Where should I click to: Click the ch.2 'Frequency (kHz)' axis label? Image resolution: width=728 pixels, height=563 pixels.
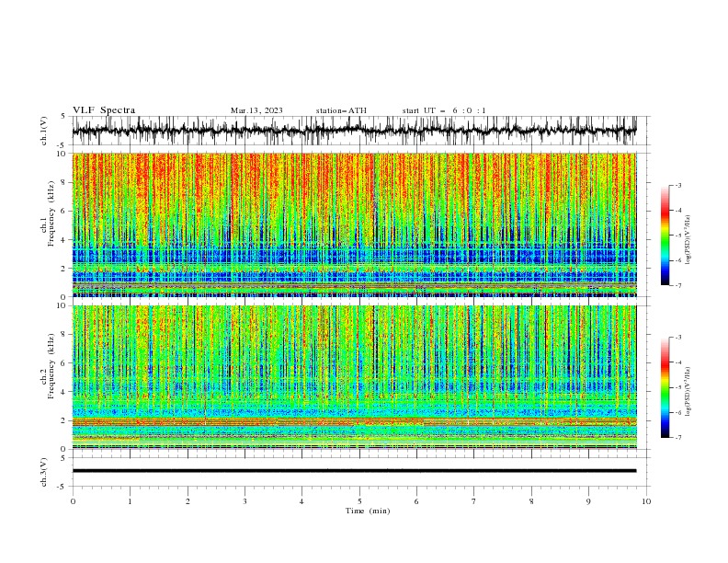coord(51,366)
